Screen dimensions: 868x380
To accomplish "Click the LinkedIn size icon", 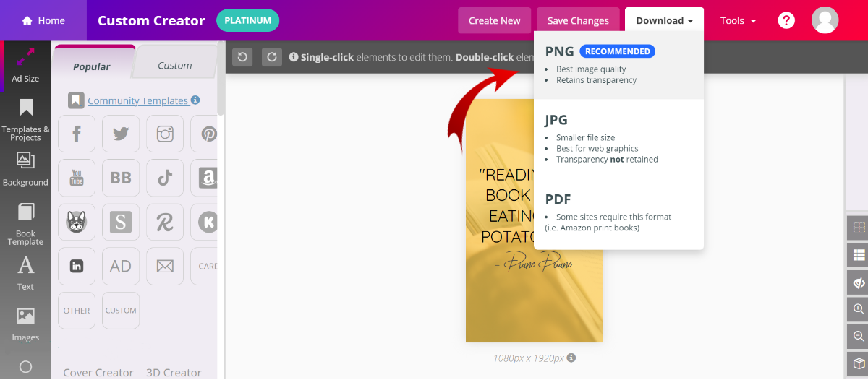I will pyautogui.click(x=77, y=266).
